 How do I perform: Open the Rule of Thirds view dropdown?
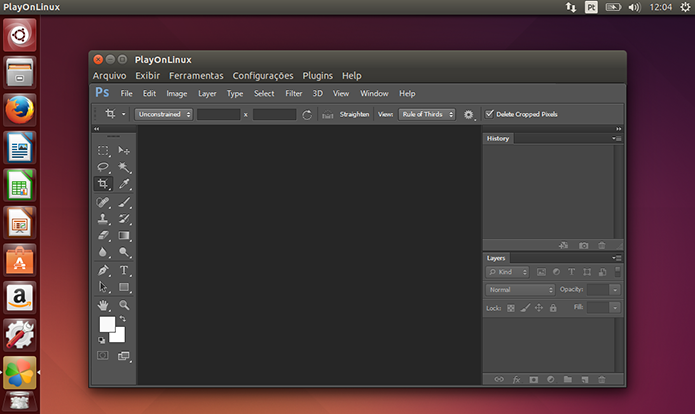[427, 114]
